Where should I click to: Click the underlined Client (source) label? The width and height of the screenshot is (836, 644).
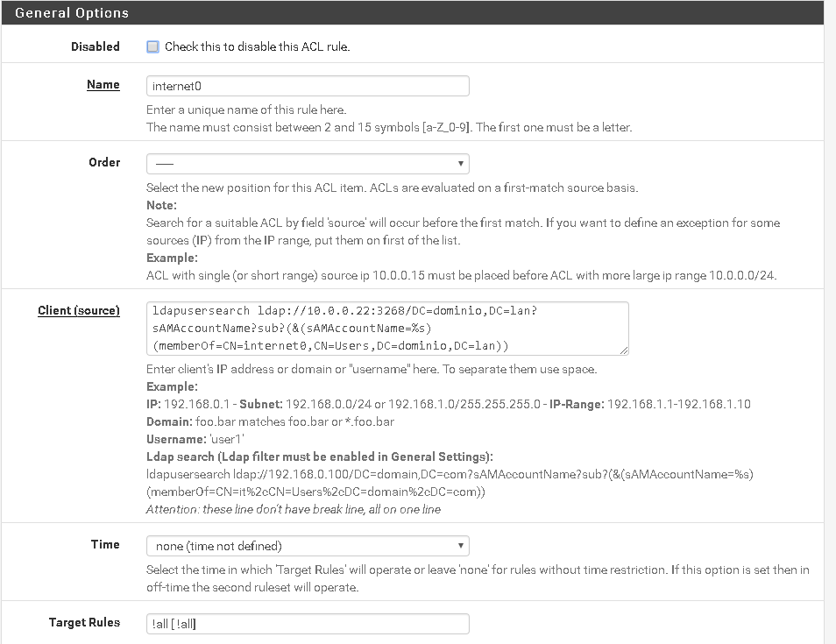pos(79,310)
